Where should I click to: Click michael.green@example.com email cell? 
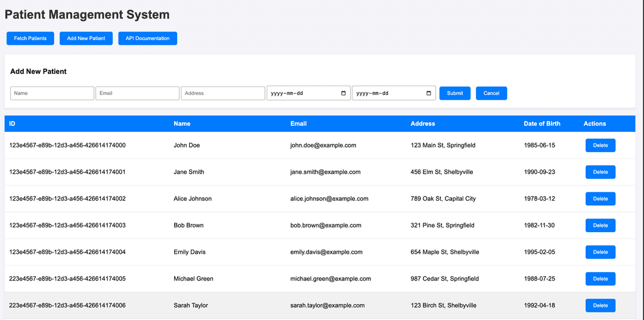[330, 279]
